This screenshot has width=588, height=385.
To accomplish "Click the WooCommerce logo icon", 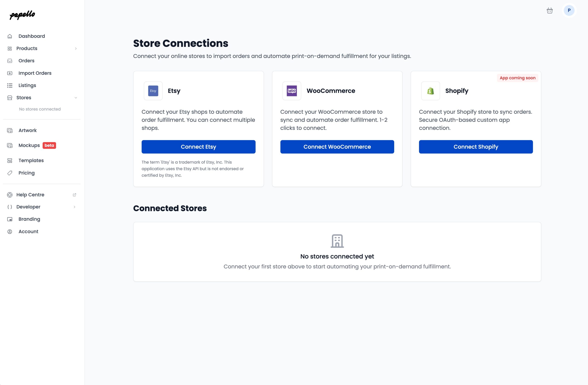I will point(291,91).
